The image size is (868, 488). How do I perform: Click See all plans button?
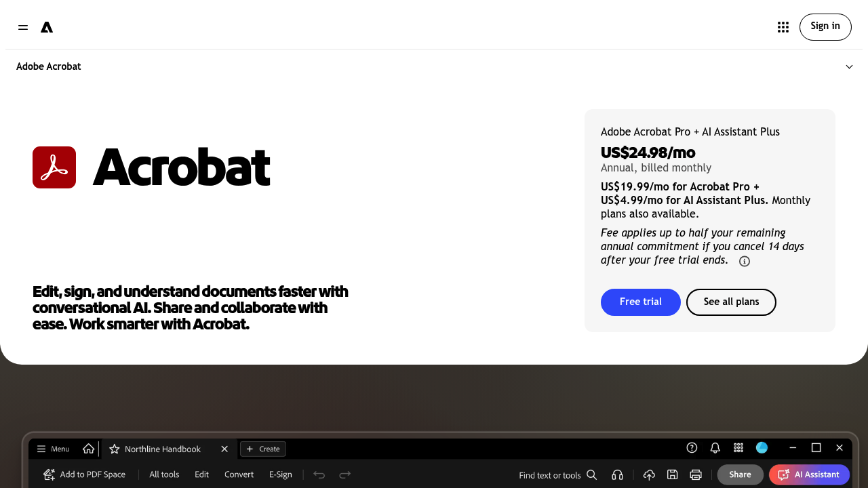(x=731, y=302)
